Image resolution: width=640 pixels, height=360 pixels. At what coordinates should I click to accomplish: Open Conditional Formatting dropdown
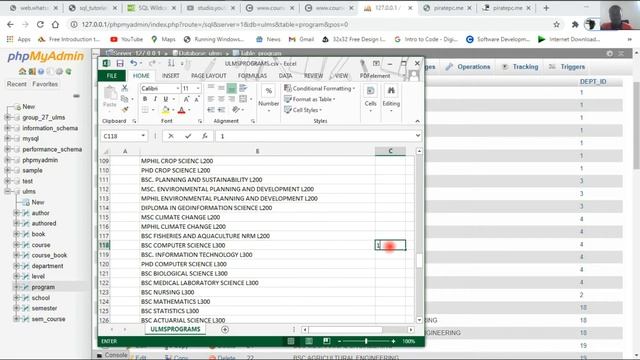[x=320, y=89]
